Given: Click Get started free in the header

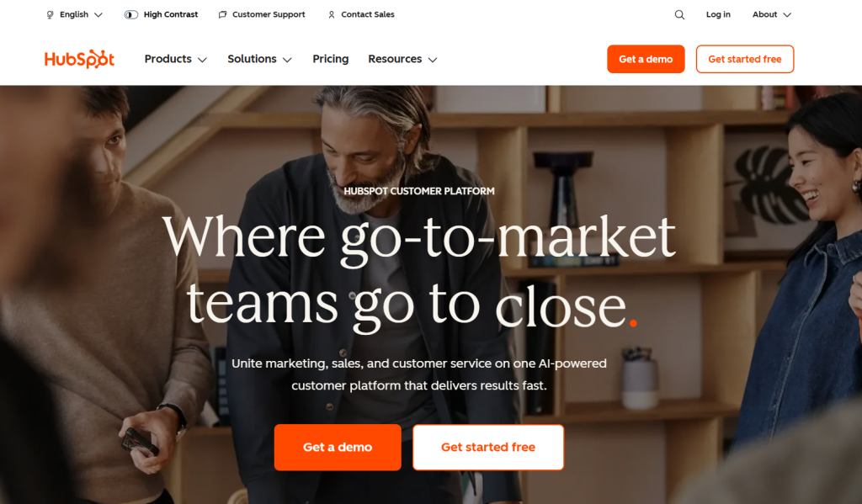Looking at the screenshot, I should click(x=745, y=59).
